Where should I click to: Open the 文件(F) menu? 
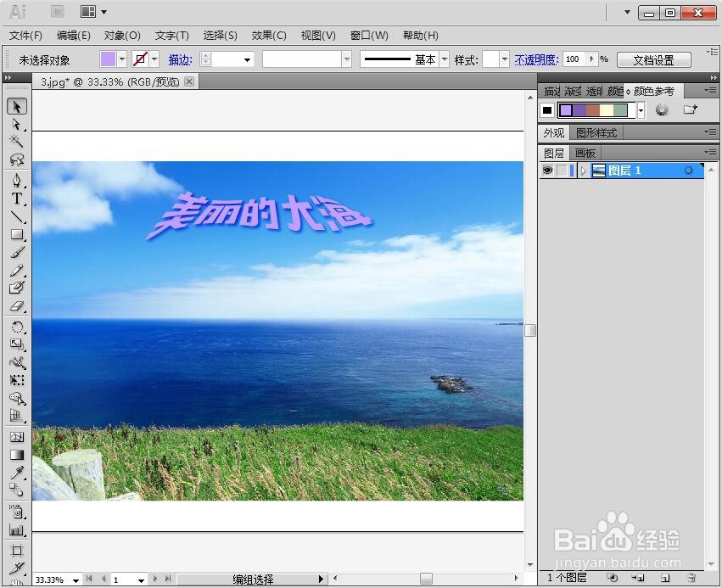pyautogui.click(x=25, y=36)
